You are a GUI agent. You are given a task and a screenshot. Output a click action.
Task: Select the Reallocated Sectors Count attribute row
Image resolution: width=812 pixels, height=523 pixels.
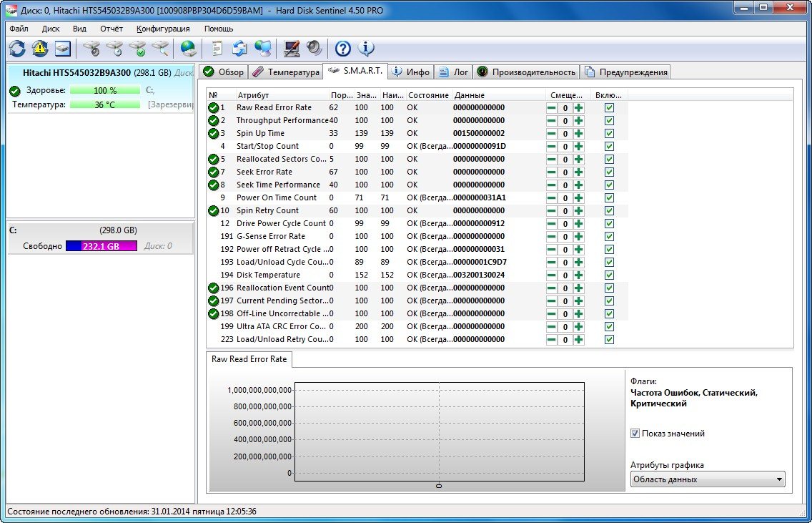pos(282,160)
